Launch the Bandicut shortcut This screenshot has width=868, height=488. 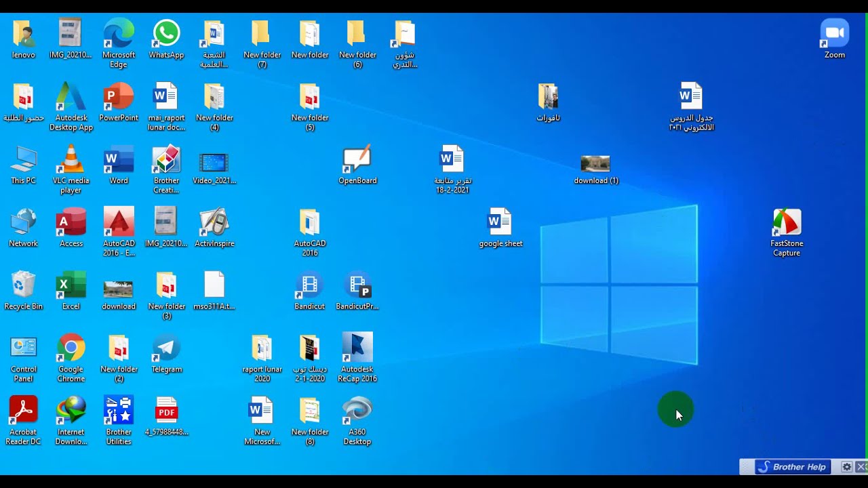(310, 291)
